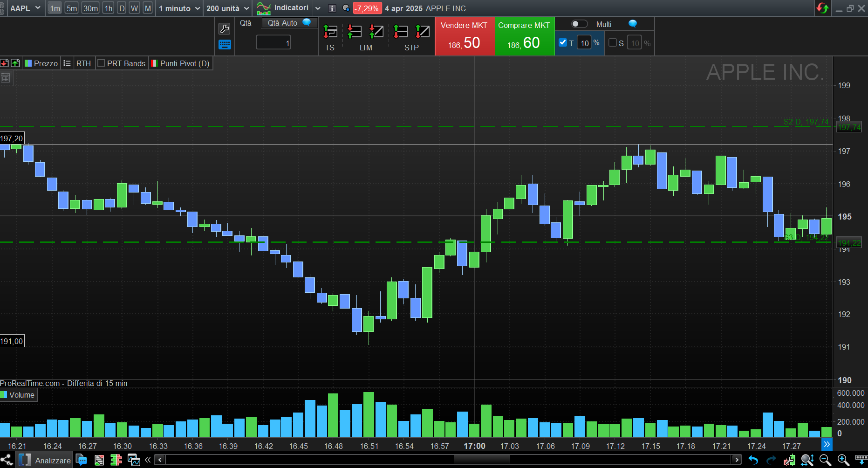Click the horizontal scrollbar thumb
868x468 pixels.
(x=482, y=460)
